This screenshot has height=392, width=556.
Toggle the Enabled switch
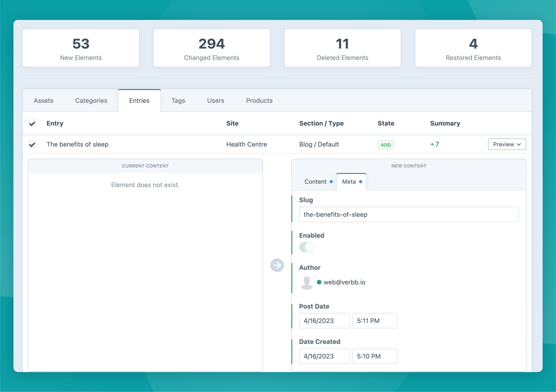tap(307, 247)
